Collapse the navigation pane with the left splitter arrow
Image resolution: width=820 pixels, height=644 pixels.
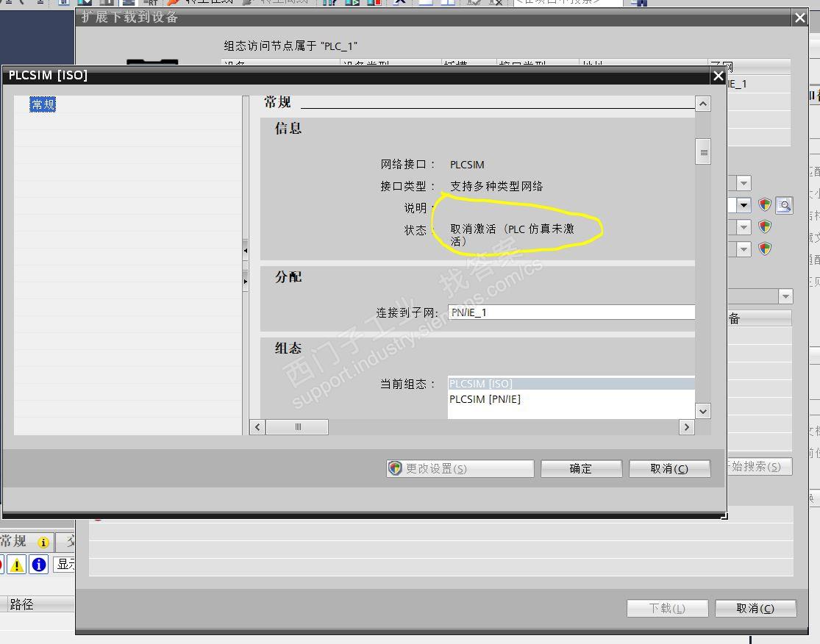point(246,251)
